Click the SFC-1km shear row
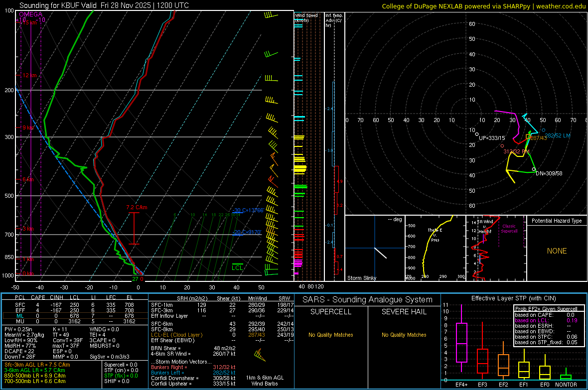The width and height of the screenshot is (588, 390). [x=222, y=305]
